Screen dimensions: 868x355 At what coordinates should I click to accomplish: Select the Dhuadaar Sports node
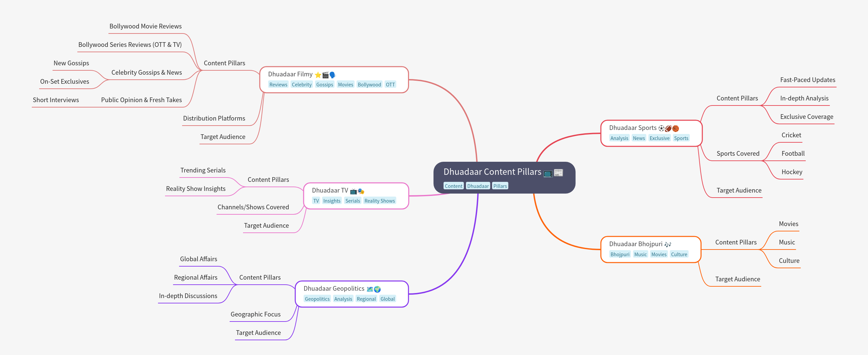(651, 134)
